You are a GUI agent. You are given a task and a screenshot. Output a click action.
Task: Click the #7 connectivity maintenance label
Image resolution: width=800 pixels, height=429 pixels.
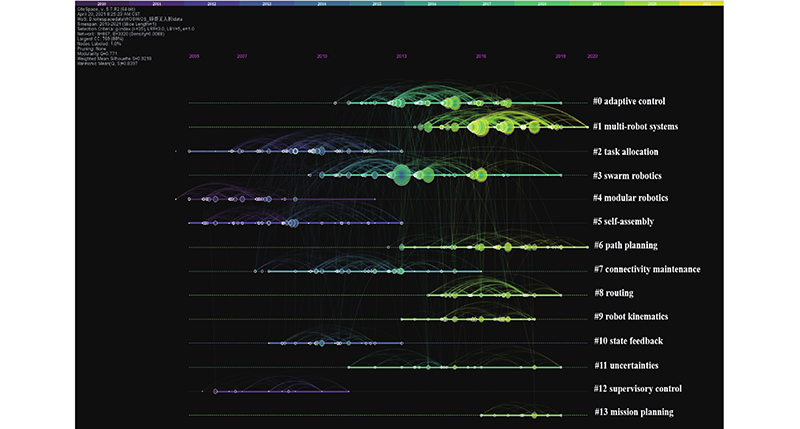[x=646, y=269]
